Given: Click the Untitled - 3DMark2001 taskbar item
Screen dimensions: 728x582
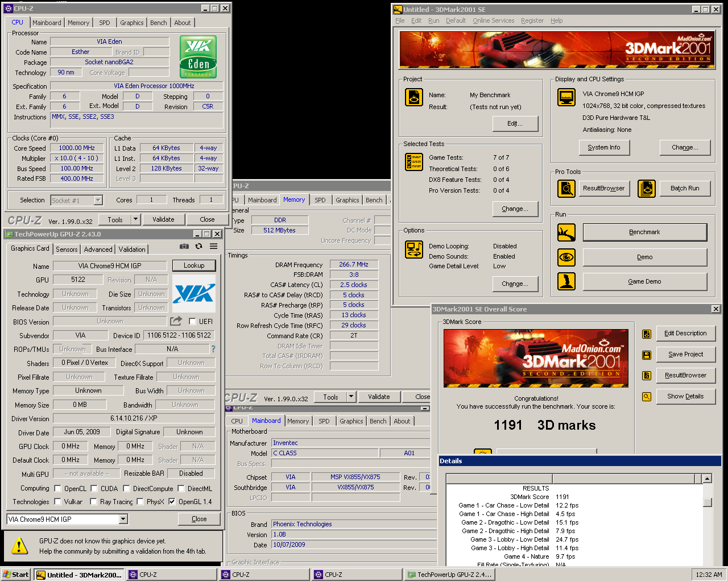Looking at the screenshot, I should point(79,575).
